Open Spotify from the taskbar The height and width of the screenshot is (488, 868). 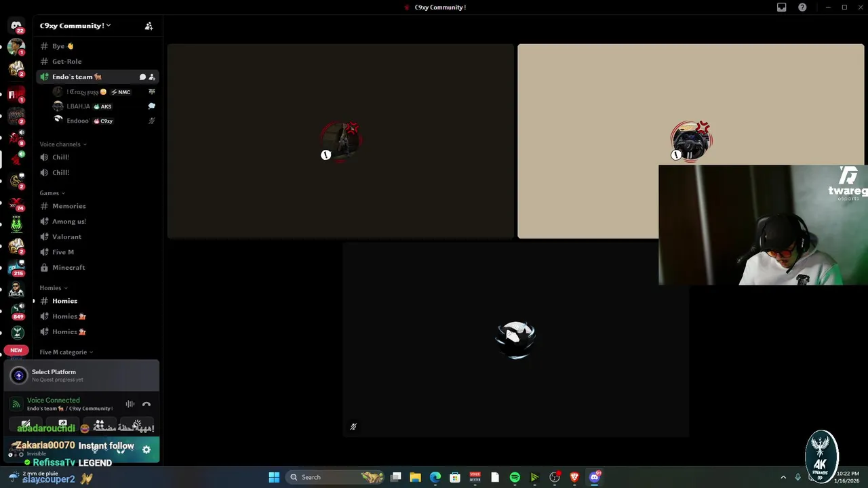pyautogui.click(x=515, y=477)
